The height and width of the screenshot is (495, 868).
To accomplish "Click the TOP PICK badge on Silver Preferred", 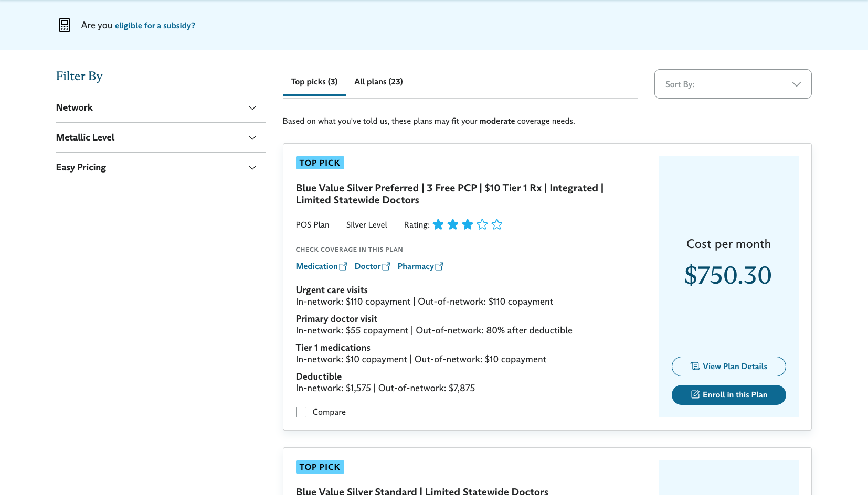I will pos(320,163).
